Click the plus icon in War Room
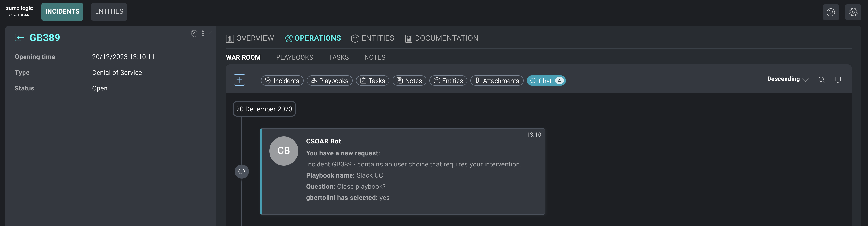This screenshot has height=226, width=868. 239,80
